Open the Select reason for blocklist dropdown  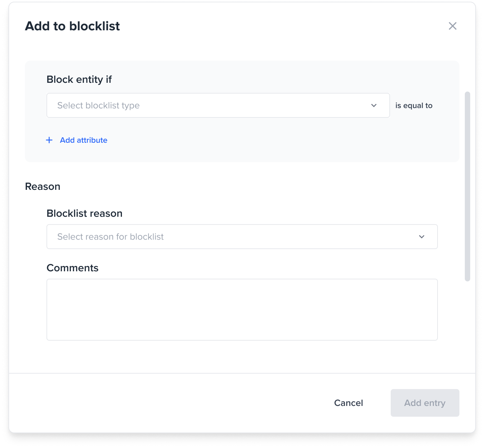242,237
